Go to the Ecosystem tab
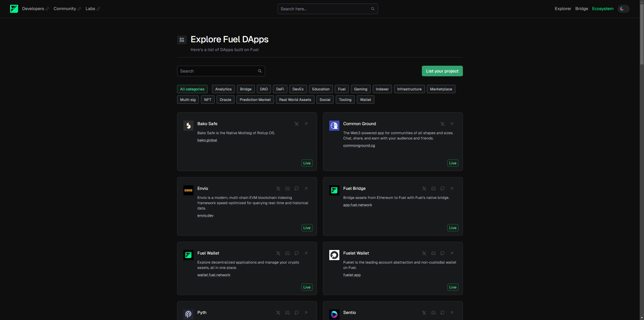 pos(602,9)
